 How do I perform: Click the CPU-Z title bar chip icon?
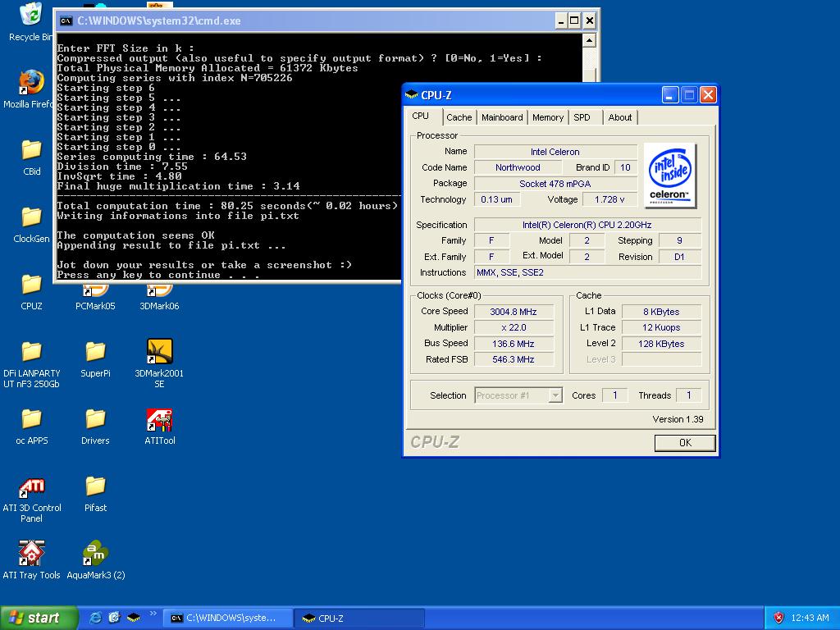point(412,95)
